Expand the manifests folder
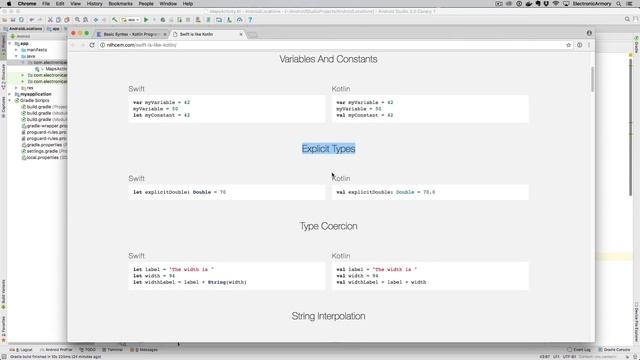The height and width of the screenshot is (360, 640). 16,50
